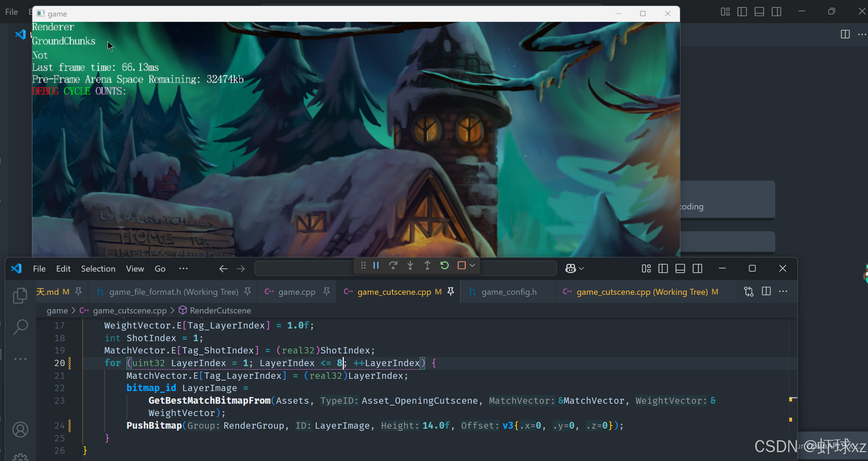The width and height of the screenshot is (868, 461).
Task: Open the Explorer view in the activity bar
Action: pos(20,296)
